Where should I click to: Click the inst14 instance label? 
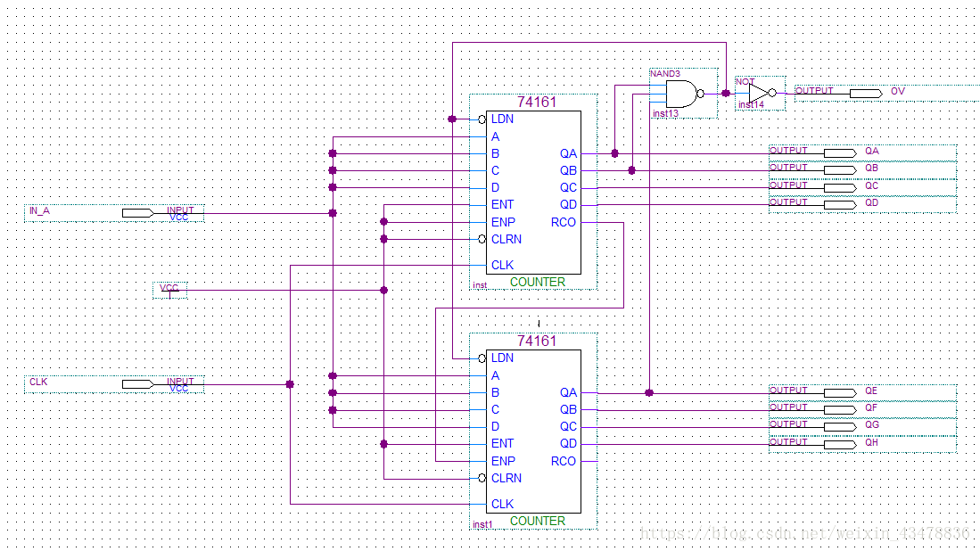coord(751,105)
